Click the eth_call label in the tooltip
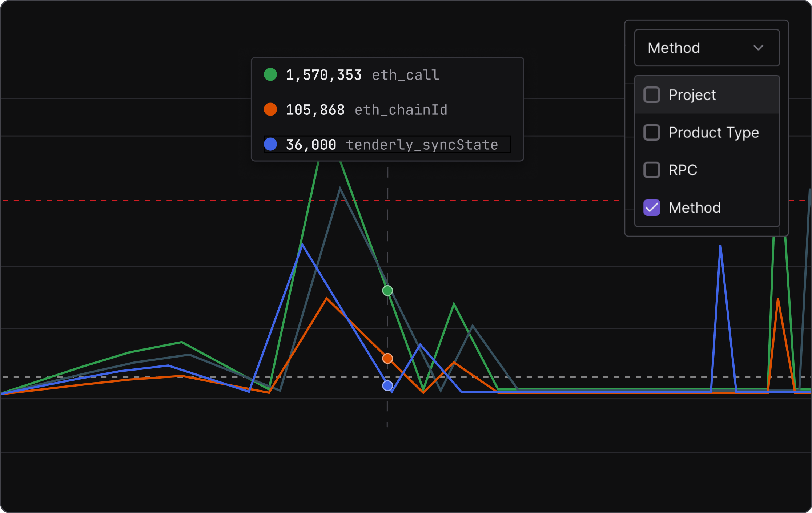 tap(406, 75)
